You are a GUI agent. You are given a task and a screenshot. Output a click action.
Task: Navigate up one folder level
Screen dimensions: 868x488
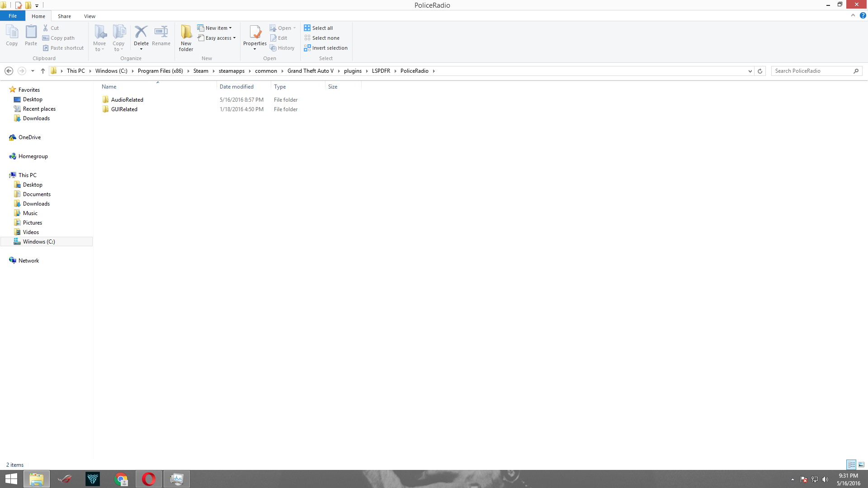coord(43,71)
